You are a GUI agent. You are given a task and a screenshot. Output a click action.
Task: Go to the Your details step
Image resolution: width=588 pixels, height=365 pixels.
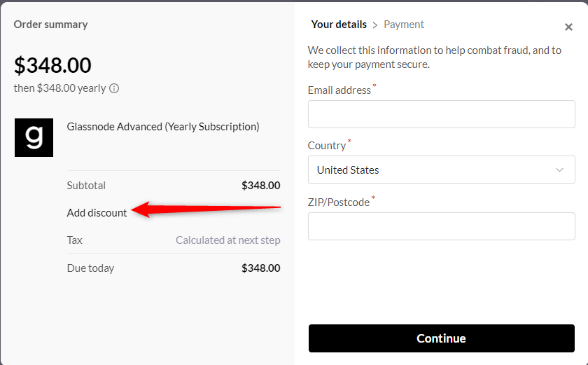(x=339, y=25)
